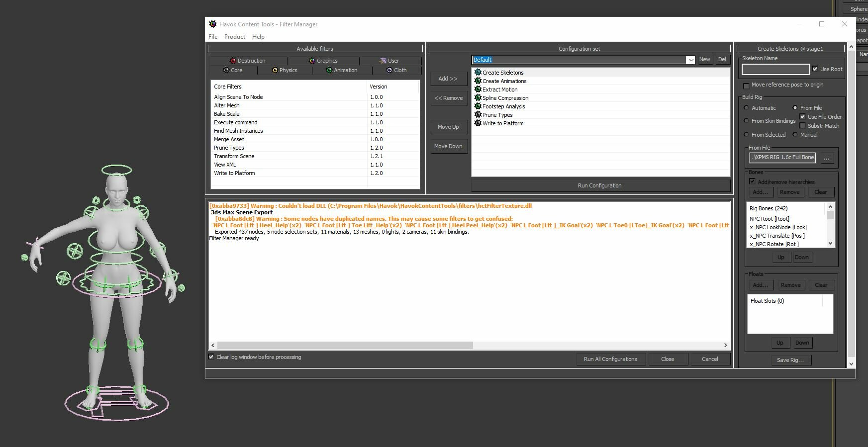Select the View XML filter
The width and height of the screenshot is (868, 447).
click(x=225, y=165)
